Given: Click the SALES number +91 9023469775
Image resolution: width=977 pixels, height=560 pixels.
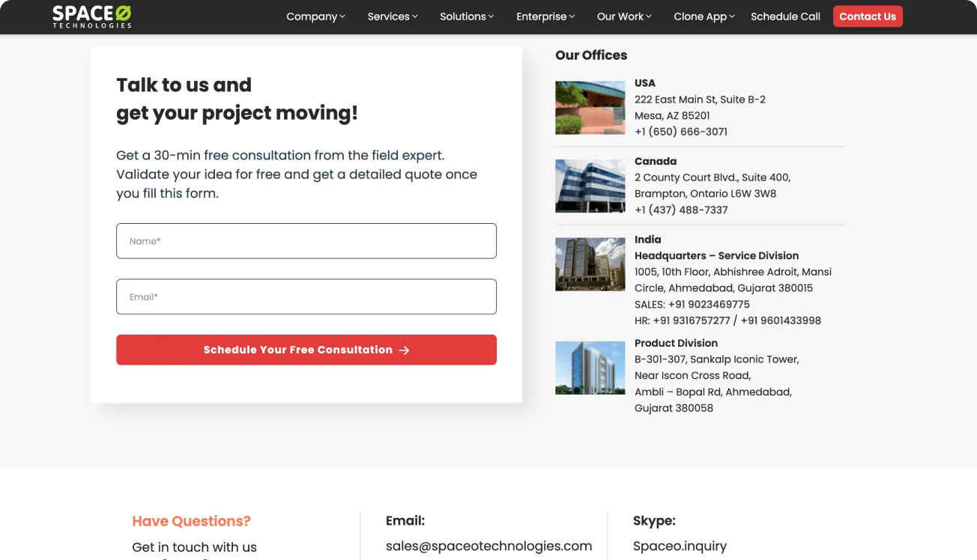Looking at the screenshot, I should (x=709, y=305).
